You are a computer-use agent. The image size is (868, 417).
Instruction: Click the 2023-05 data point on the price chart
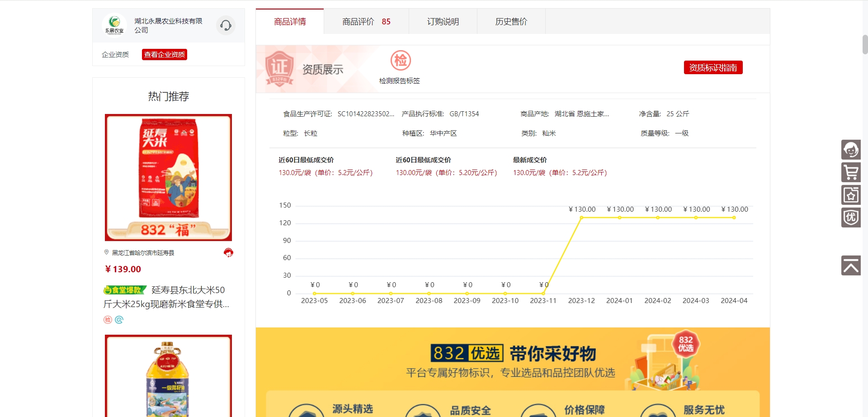pyautogui.click(x=315, y=294)
